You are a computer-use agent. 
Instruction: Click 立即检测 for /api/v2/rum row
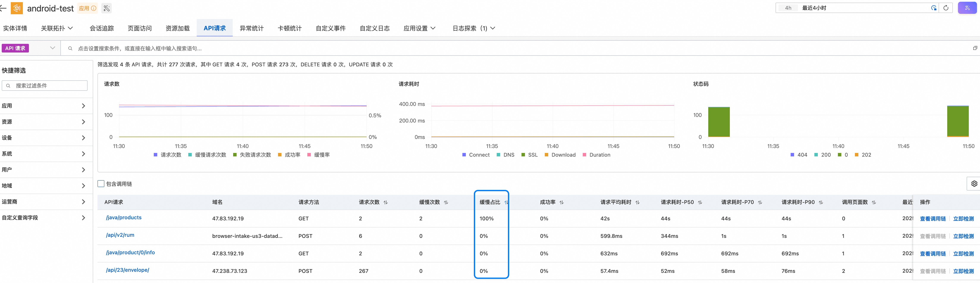point(963,236)
